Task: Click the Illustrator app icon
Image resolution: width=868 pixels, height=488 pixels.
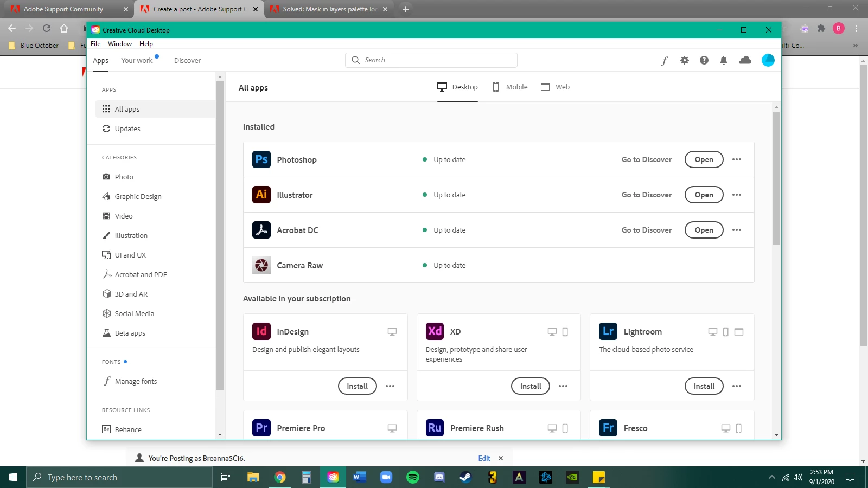Action: pyautogui.click(x=261, y=195)
